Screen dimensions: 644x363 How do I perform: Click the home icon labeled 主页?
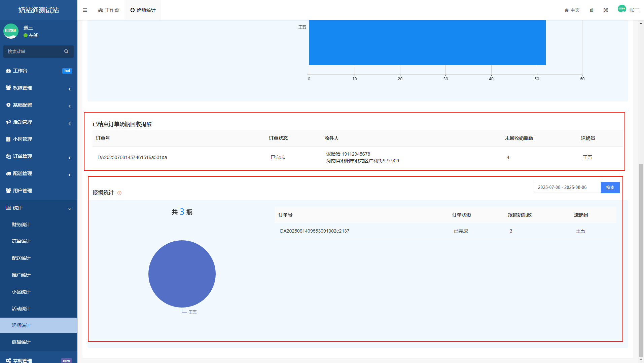tap(572, 10)
